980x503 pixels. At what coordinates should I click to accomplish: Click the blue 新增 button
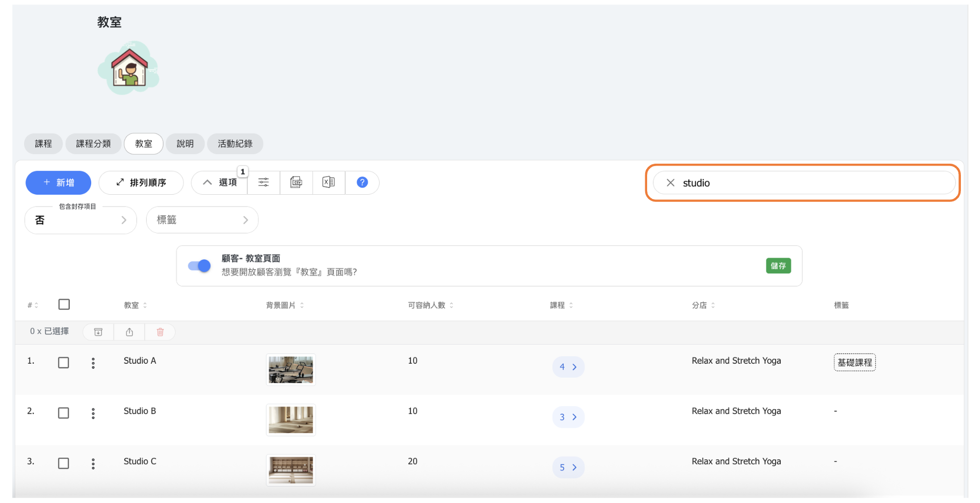pyautogui.click(x=58, y=182)
